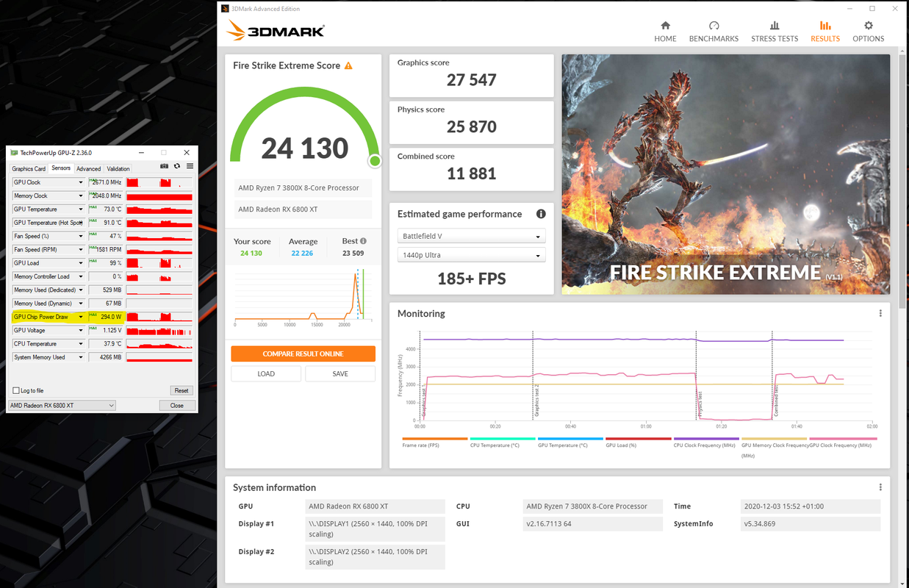Viewport: 909px width, 588px height.
Task: Click the GPU Clock sensor history graph
Action: pos(159,182)
